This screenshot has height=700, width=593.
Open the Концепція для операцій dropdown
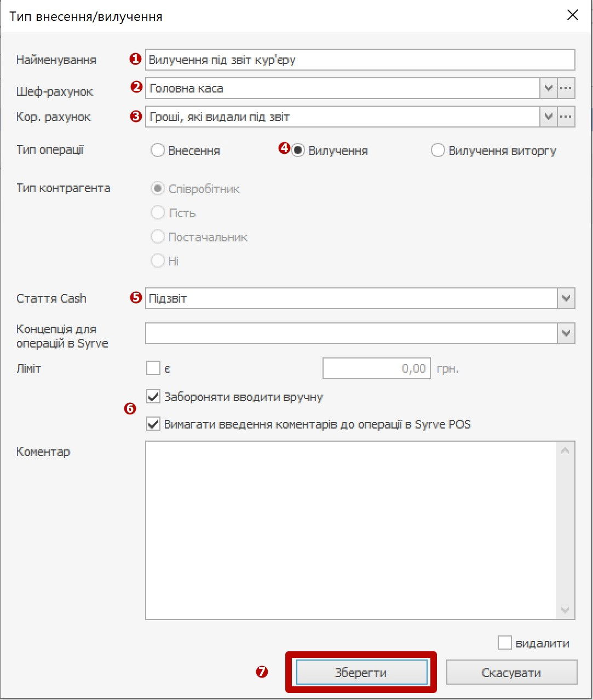566,333
